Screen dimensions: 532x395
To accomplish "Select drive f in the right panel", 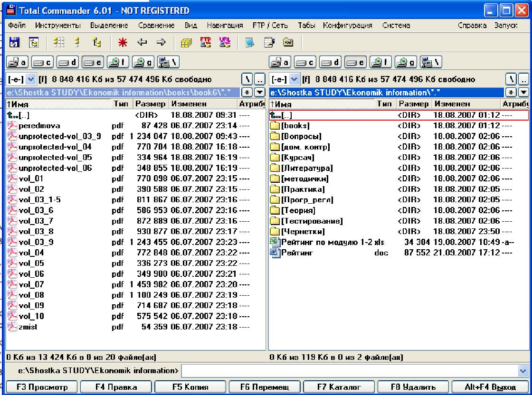I will tap(380, 62).
